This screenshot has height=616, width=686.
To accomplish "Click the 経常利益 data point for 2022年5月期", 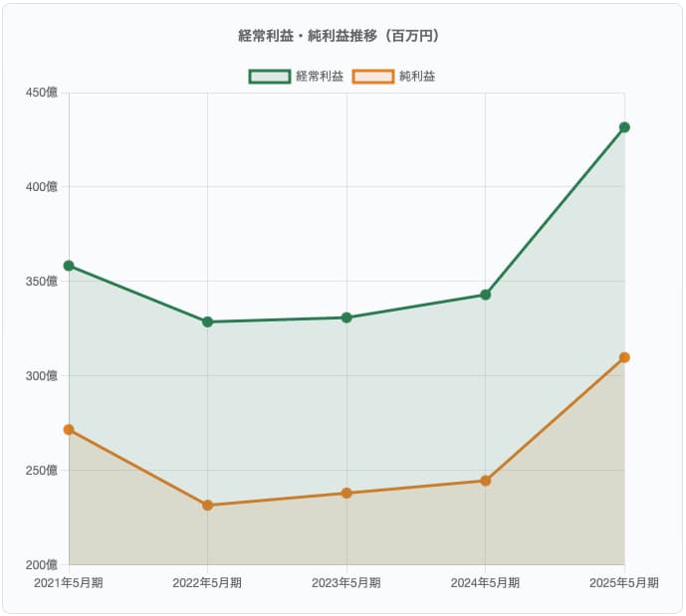I will pyautogui.click(x=207, y=321).
